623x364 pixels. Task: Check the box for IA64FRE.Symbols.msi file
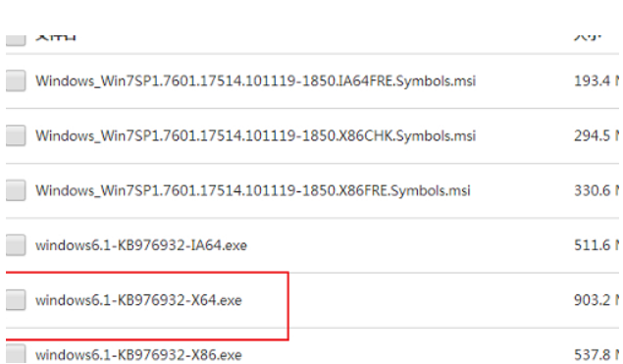[16, 80]
